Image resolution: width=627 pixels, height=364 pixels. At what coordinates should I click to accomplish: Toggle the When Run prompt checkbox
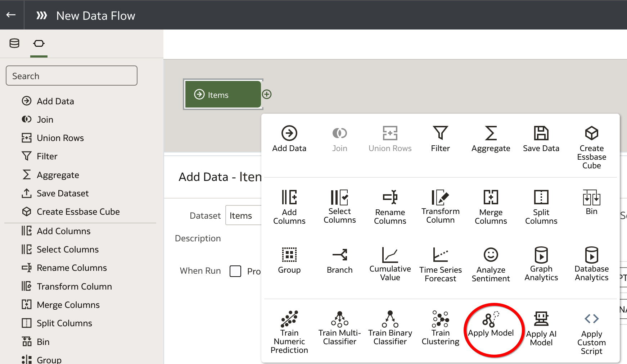[235, 271]
